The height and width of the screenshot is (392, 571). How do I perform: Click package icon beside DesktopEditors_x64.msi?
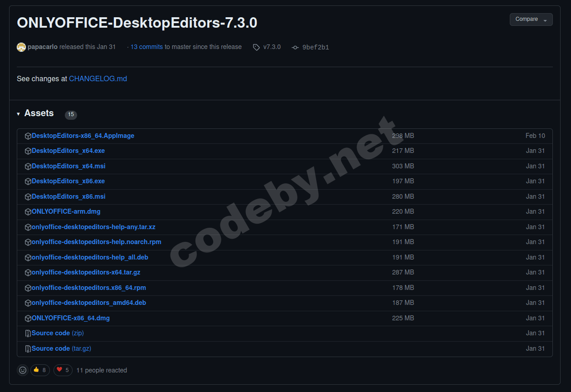pyautogui.click(x=28, y=167)
